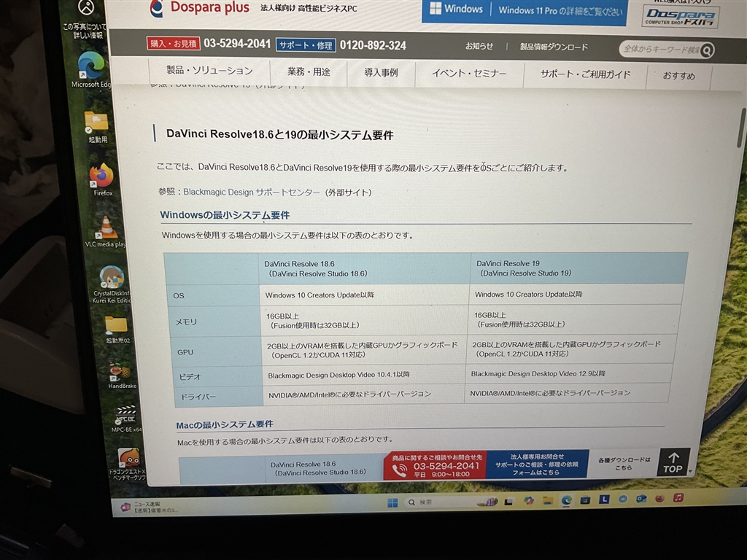This screenshot has width=747, height=560.
Task: Open File Explorer from the taskbar
Action: click(x=547, y=500)
